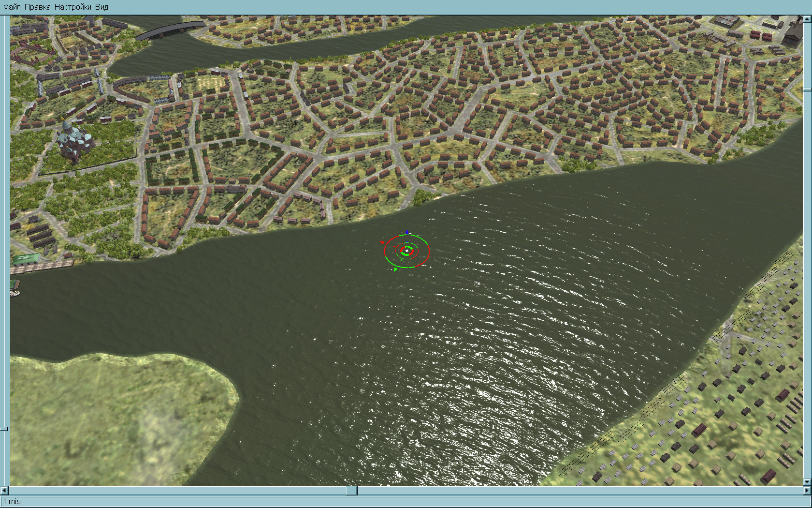Click the blue axis arrow atop the gizmo
Image resolution: width=812 pixels, height=508 pixels.
407,233
